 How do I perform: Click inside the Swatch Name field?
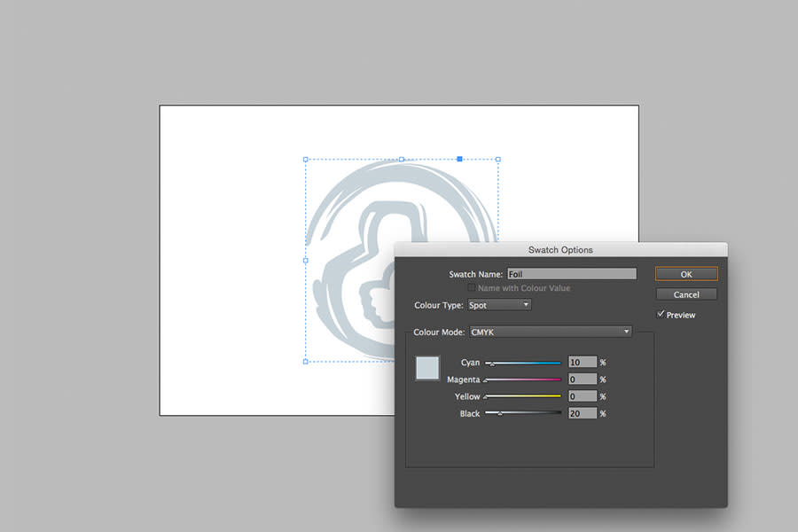tap(572, 273)
